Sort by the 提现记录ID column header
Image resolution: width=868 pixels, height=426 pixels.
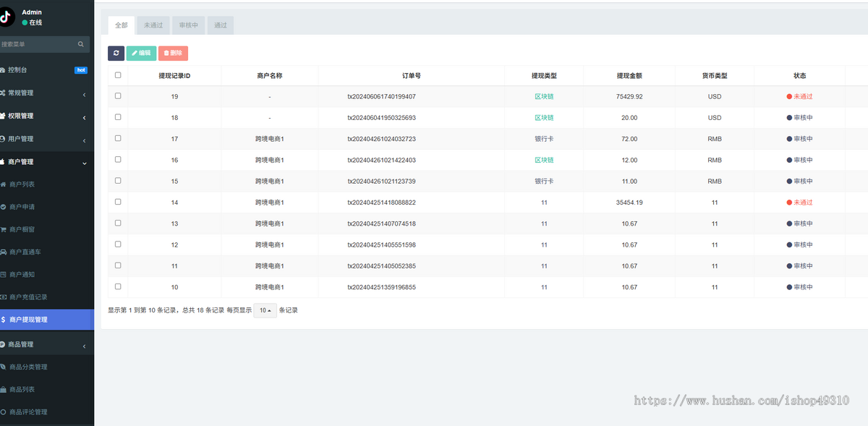pos(174,75)
